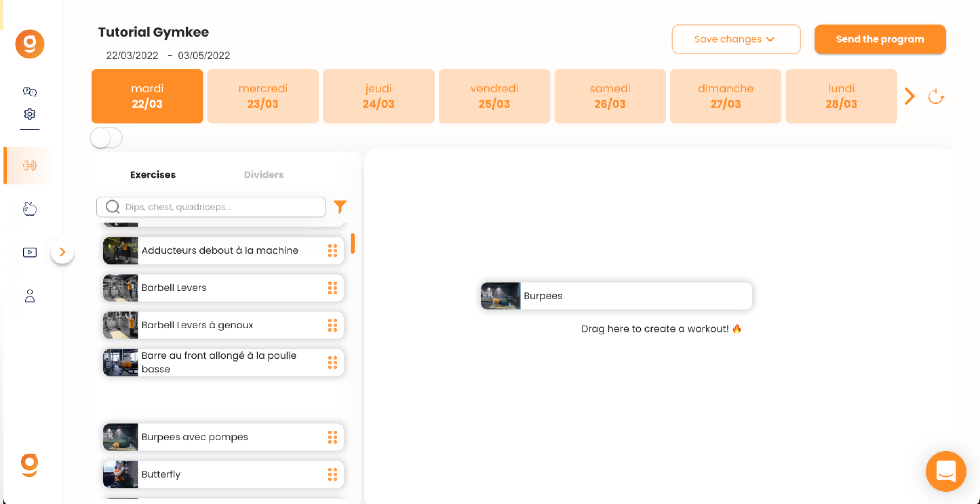Image resolution: width=980 pixels, height=504 pixels.
Task: Click the Send the program button
Action: click(x=880, y=39)
